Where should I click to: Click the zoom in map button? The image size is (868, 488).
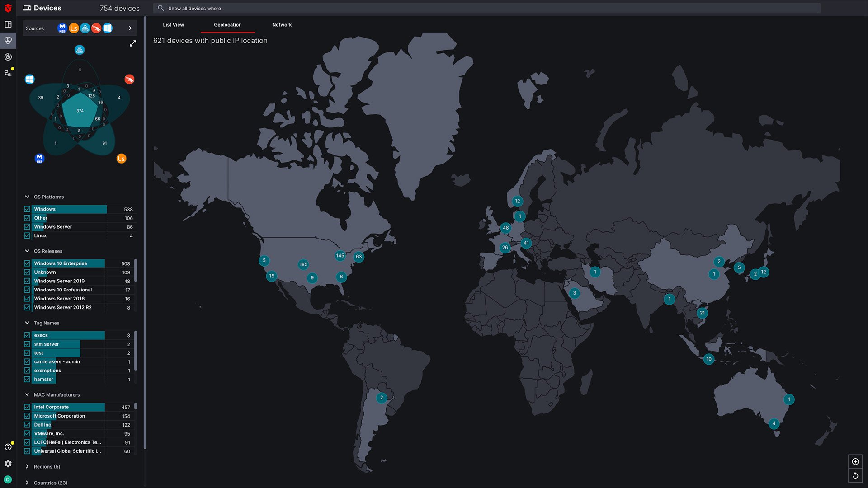tap(855, 461)
